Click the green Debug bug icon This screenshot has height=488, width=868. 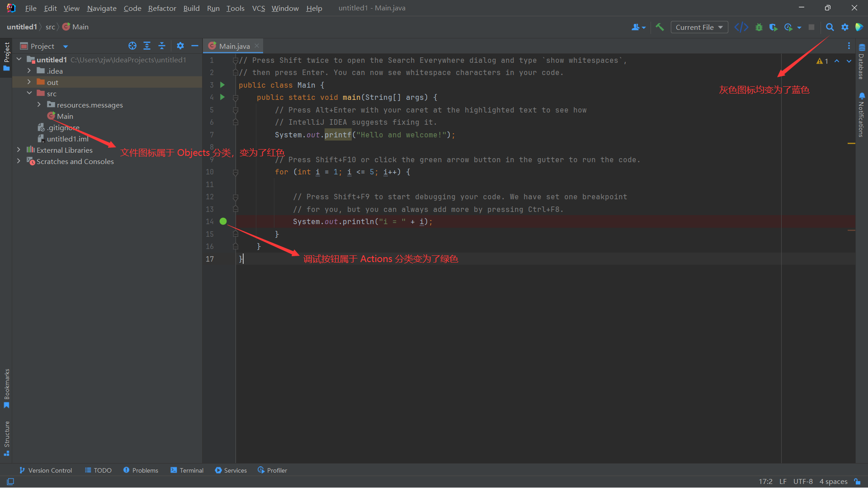tap(759, 27)
